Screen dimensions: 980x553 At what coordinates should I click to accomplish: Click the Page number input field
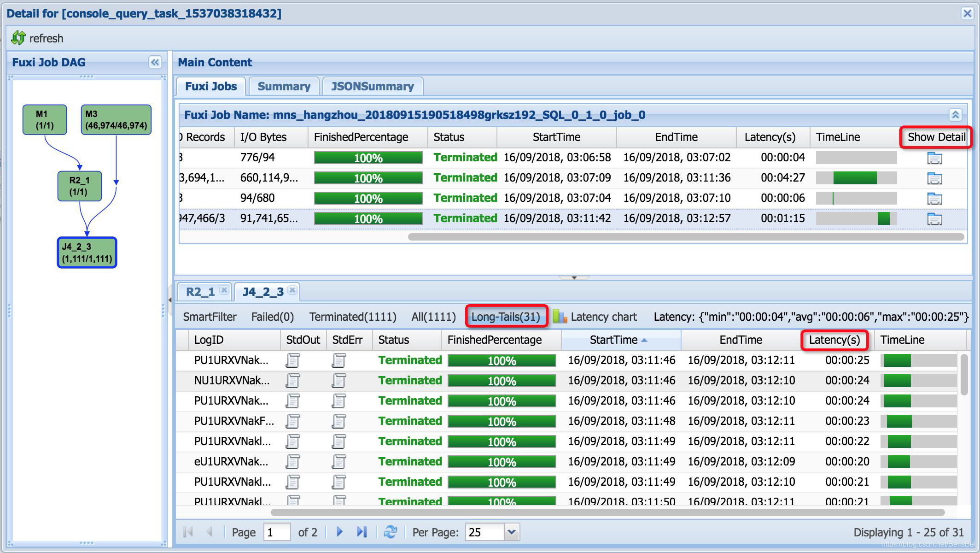[x=277, y=532]
